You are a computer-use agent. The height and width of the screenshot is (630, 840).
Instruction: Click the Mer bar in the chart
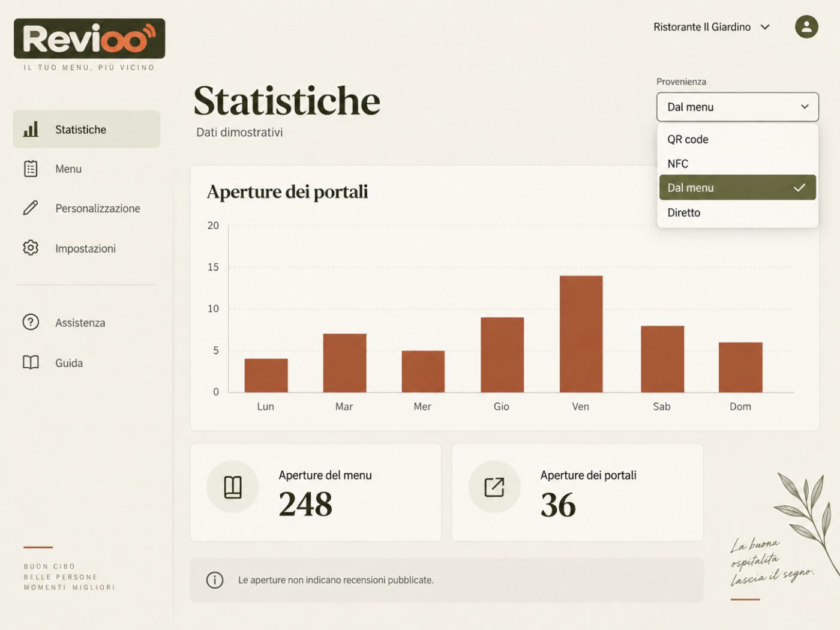tap(423, 371)
